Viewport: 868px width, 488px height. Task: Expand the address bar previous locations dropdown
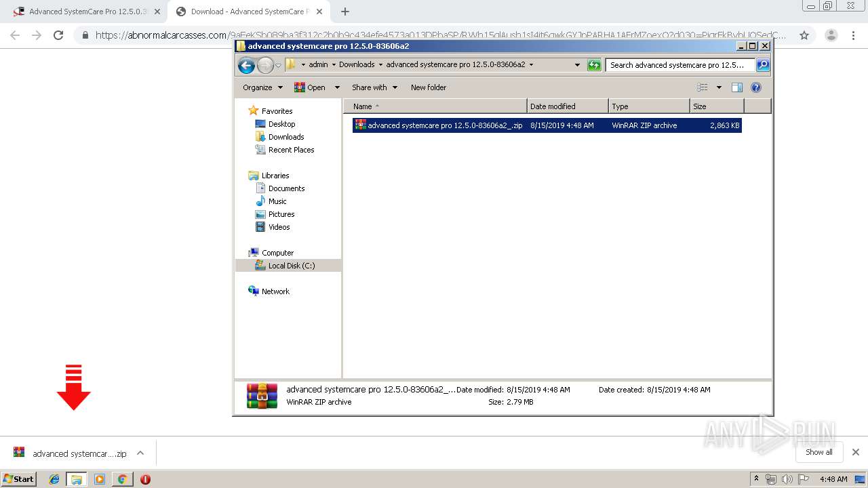(x=577, y=65)
